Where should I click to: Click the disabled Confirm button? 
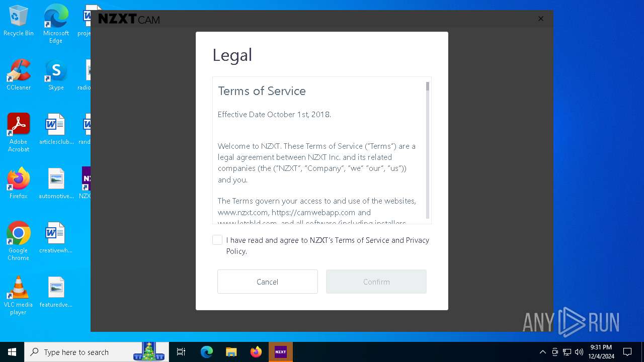click(x=376, y=282)
